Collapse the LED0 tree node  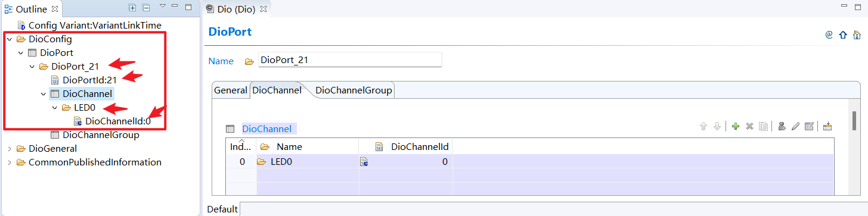(54, 108)
